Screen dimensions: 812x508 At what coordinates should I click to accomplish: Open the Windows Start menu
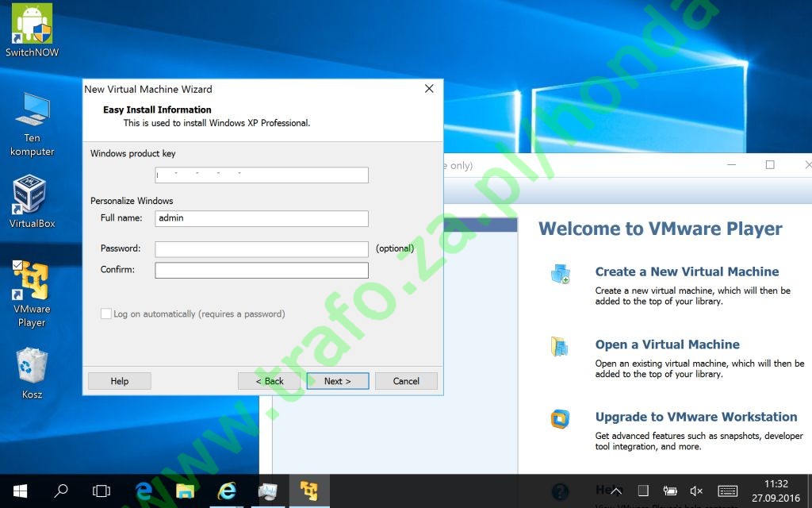click(x=20, y=491)
